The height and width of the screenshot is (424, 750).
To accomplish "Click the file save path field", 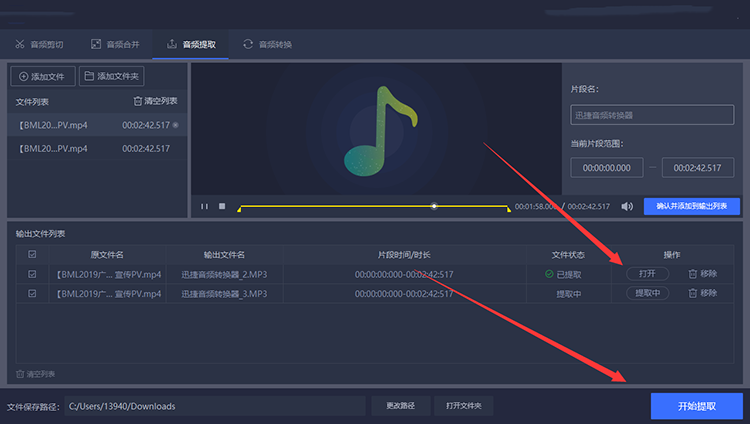I will (x=215, y=406).
